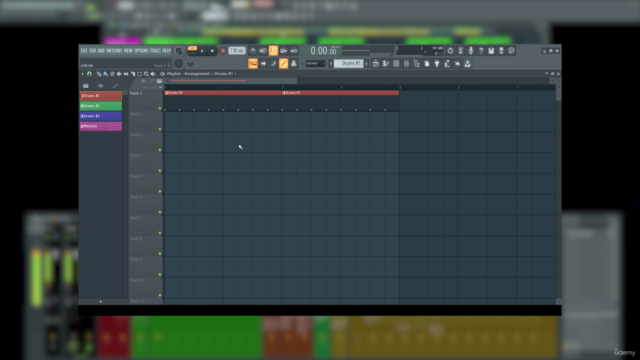
Task: Click the audio editor scissors icon
Action: point(460,51)
